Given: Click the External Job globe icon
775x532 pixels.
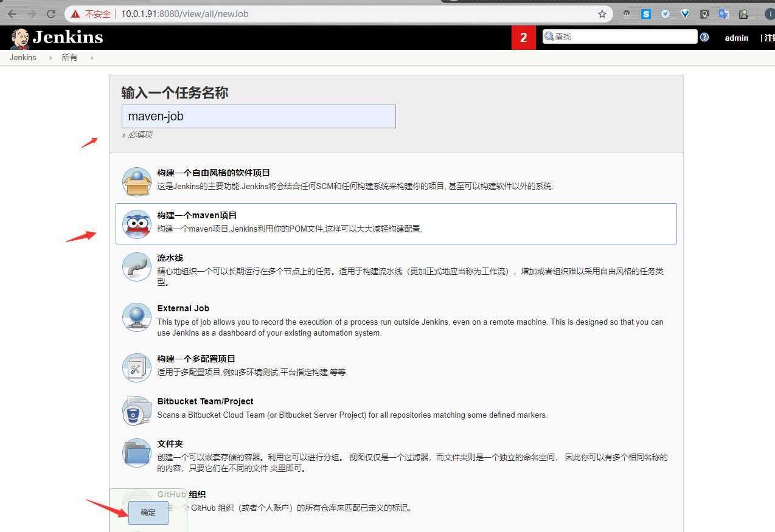Looking at the screenshot, I should point(136,317).
